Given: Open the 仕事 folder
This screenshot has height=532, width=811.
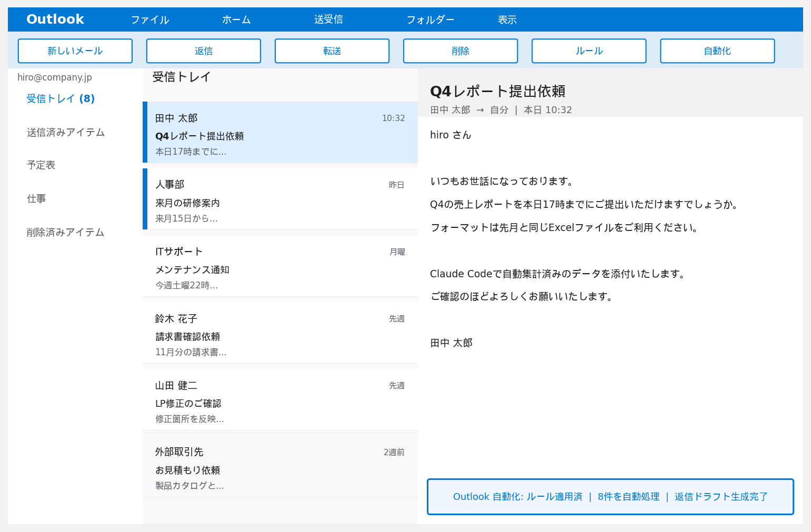Looking at the screenshot, I should 36,198.
